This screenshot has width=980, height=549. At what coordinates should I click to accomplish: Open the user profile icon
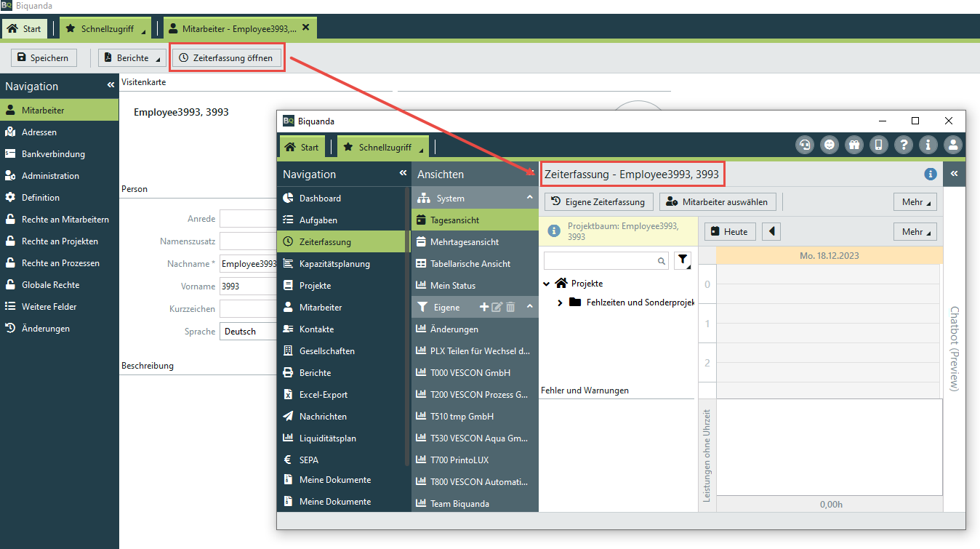(953, 145)
